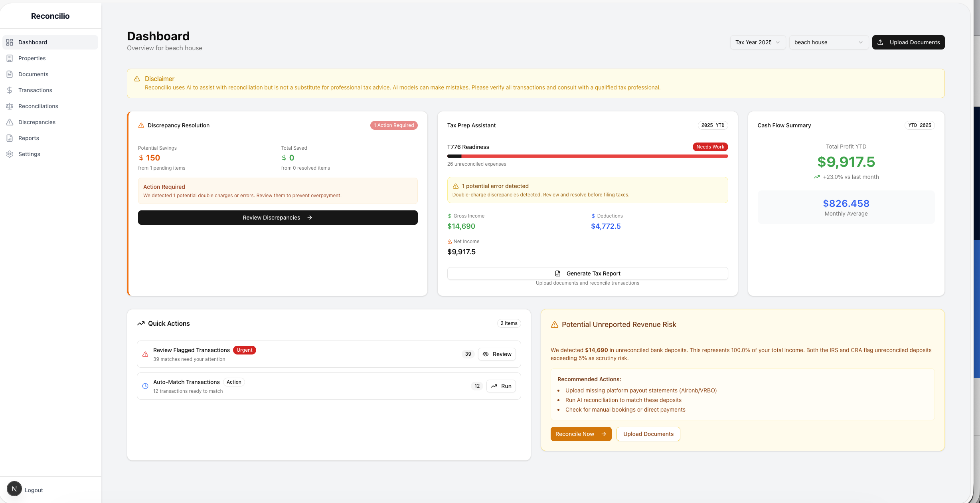Click the Reports chart-file icon
The image size is (980, 503).
(x=10, y=138)
